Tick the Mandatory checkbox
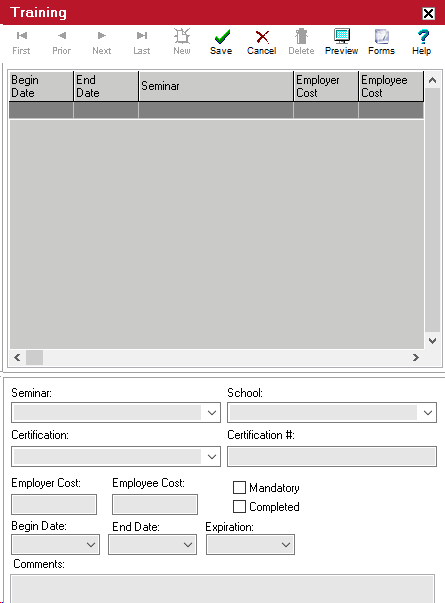Screen dimensions: 445x603 point(239,487)
